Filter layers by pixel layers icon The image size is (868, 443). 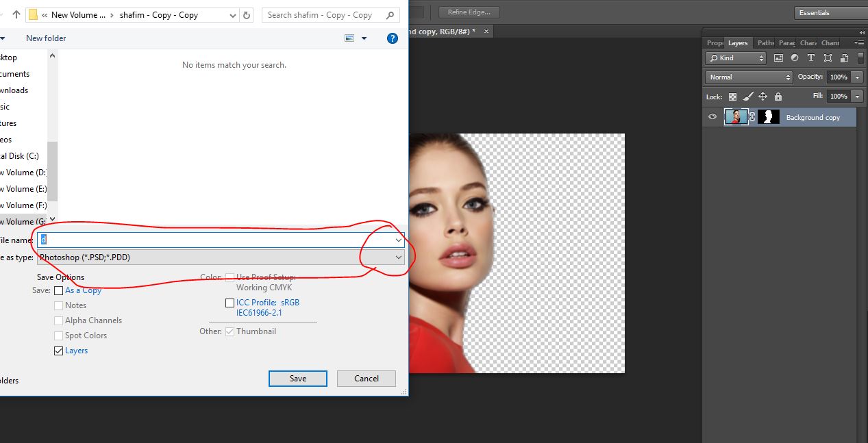[778, 58]
